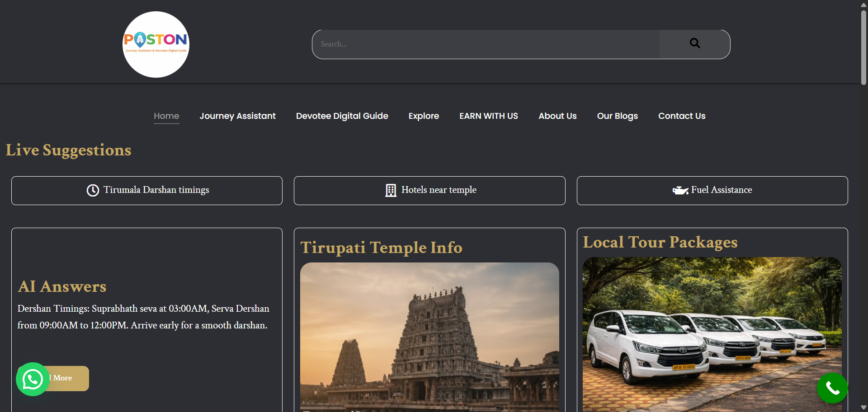Image resolution: width=868 pixels, height=412 pixels.
Task: Navigate to Contact Us
Action: click(681, 116)
